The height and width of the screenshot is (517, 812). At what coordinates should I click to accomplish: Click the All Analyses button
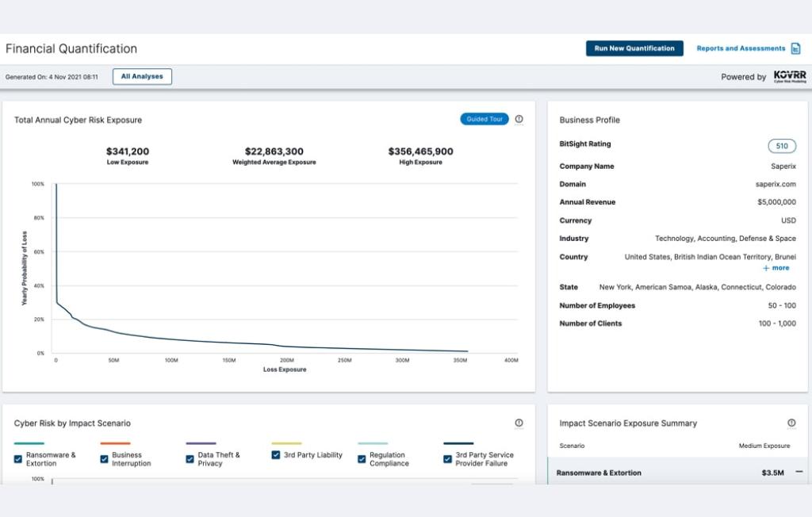pos(142,77)
